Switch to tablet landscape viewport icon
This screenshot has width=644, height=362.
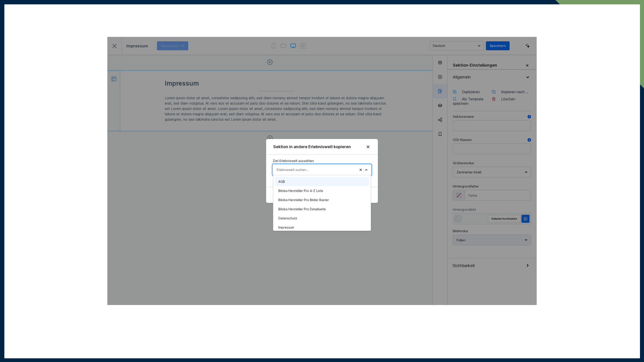[x=283, y=46]
